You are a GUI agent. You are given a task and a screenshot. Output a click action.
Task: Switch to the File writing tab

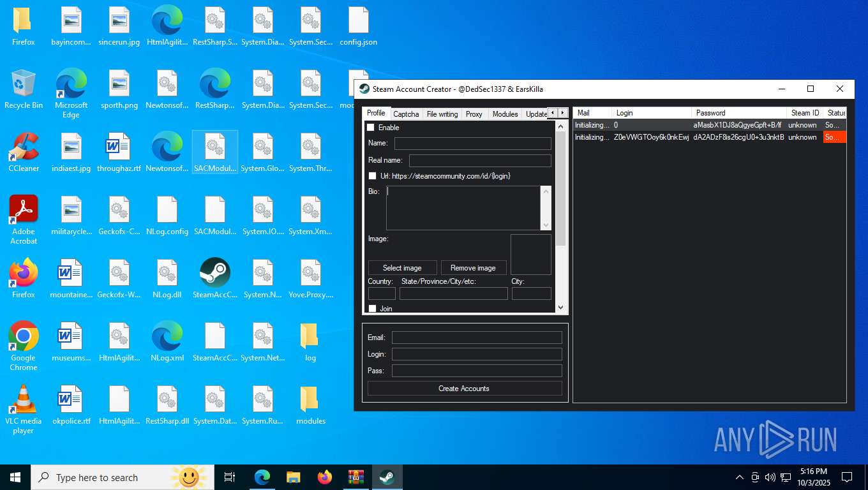[x=442, y=114]
